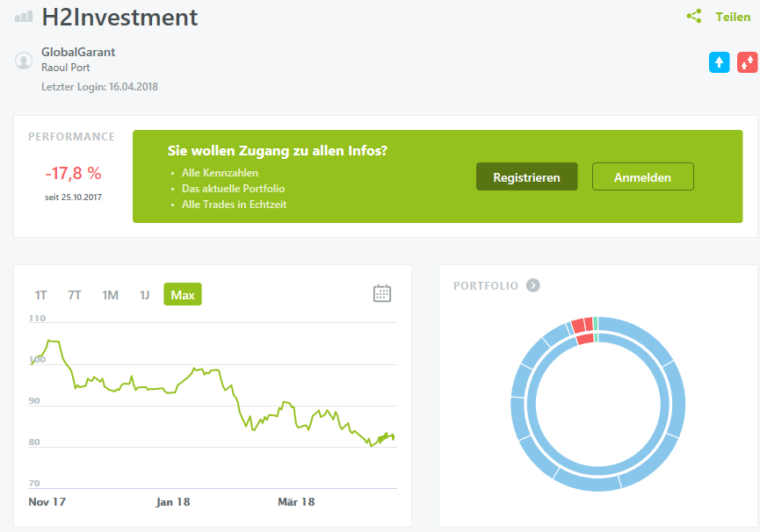Select the Max chart range

pyautogui.click(x=183, y=295)
